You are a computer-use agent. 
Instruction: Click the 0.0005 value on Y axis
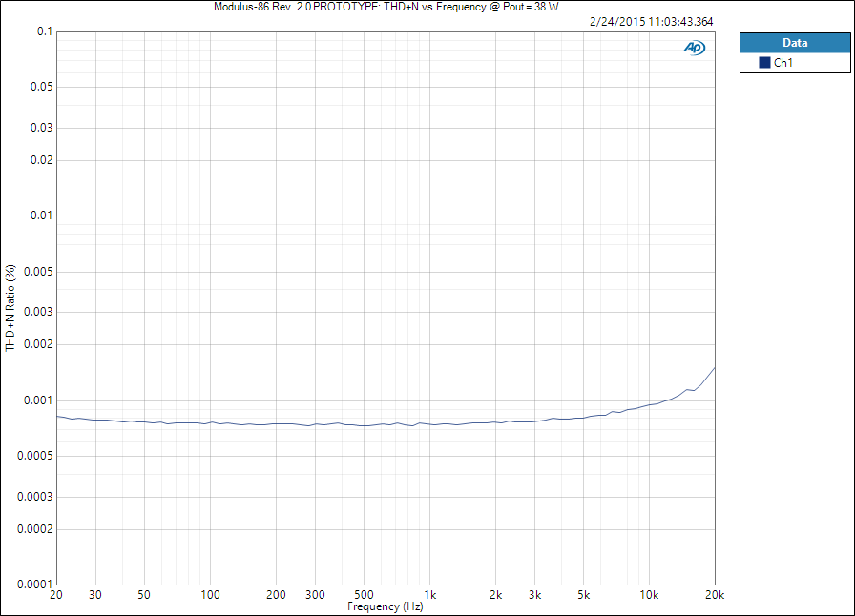tap(35, 456)
